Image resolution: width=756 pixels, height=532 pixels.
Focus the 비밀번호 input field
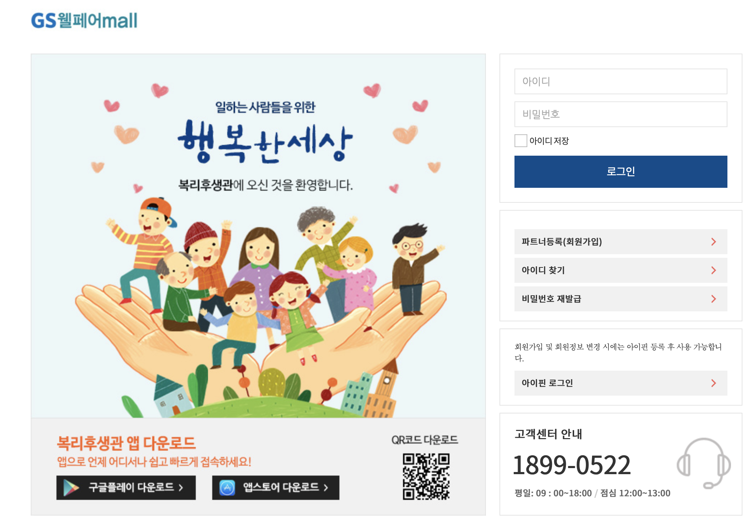pyautogui.click(x=621, y=114)
